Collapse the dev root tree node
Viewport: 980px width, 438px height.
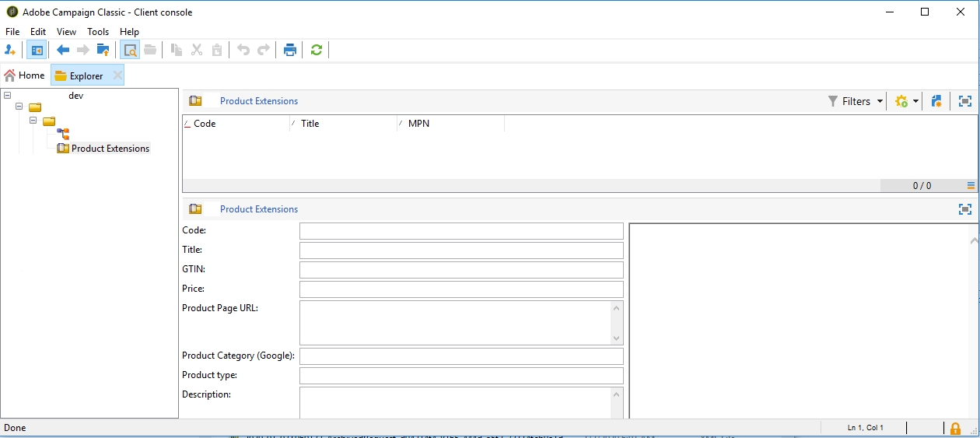pos(7,96)
